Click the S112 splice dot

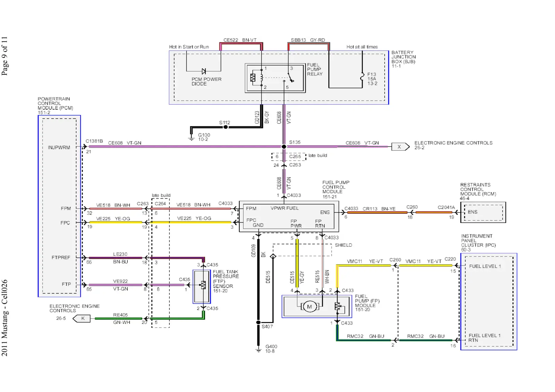pos(225,127)
